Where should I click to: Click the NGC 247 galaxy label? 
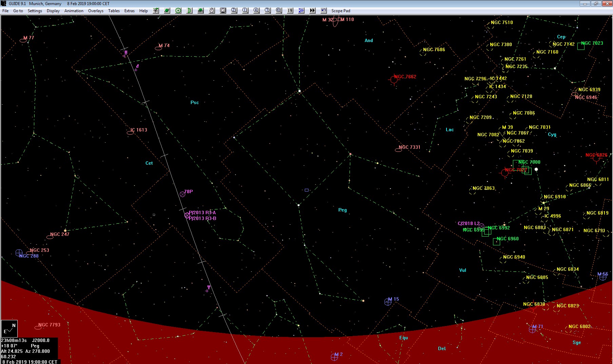60,234
